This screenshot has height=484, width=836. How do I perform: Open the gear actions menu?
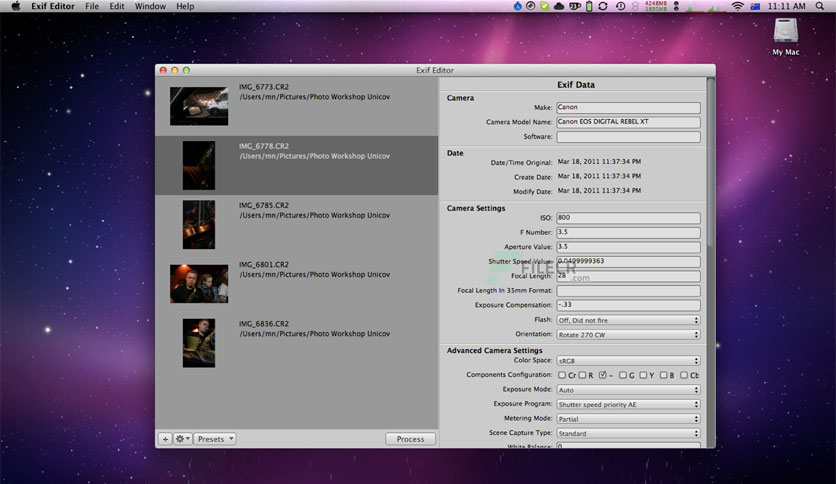182,439
